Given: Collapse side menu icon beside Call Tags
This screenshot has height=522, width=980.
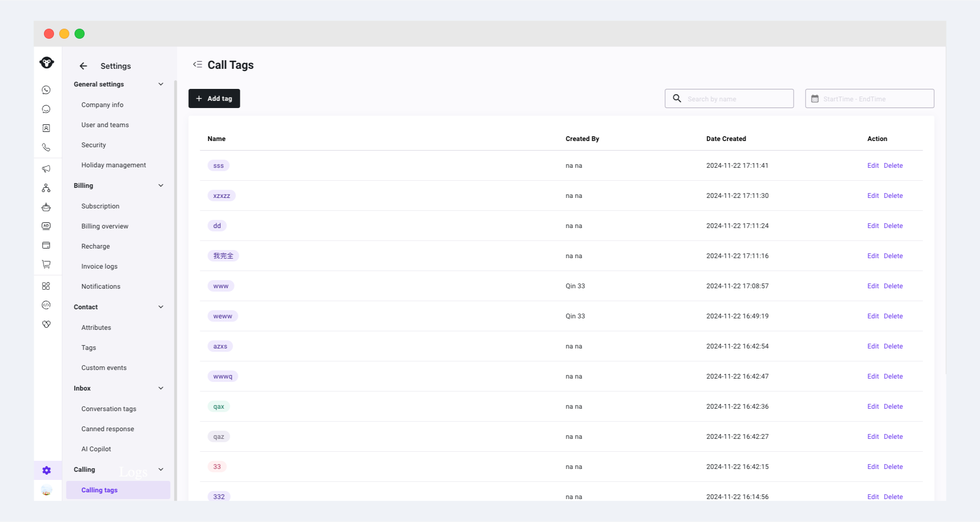Looking at the screenshot, I should click(x=197, y=65).
